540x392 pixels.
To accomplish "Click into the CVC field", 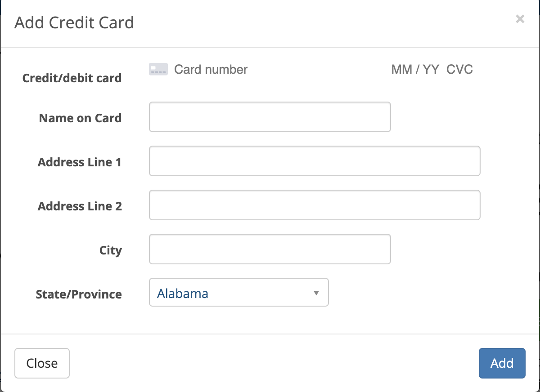I will click(x=460, y=70).
